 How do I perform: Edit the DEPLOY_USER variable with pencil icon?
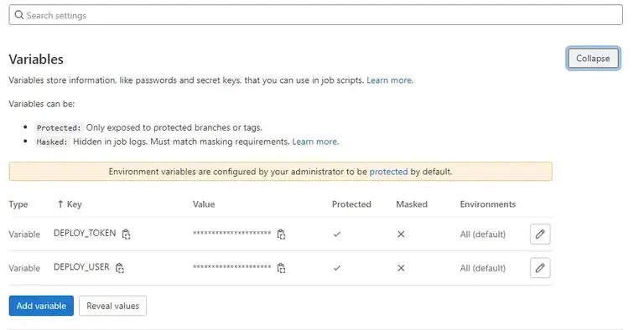pos(540,268)
